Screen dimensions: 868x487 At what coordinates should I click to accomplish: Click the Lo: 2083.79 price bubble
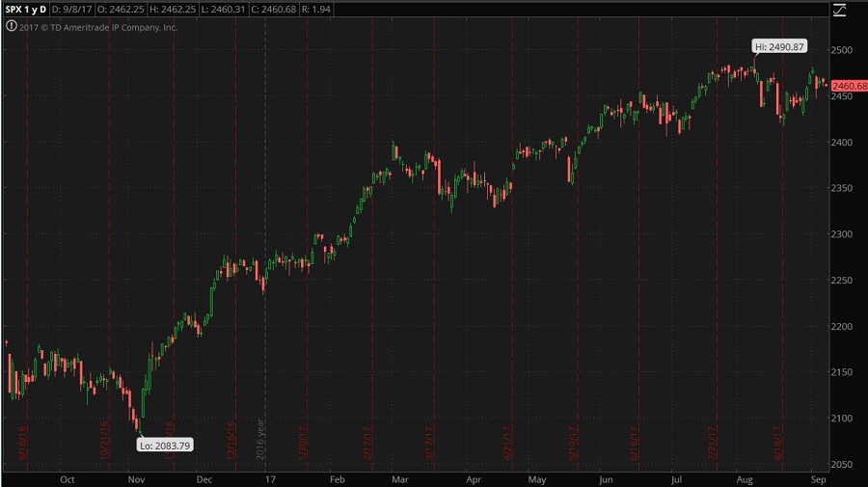coord(163,445)
